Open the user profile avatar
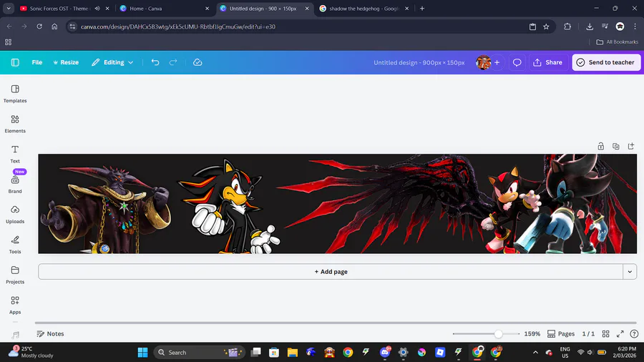This screenshot has height=362, width=644. [x=484, y=62]
